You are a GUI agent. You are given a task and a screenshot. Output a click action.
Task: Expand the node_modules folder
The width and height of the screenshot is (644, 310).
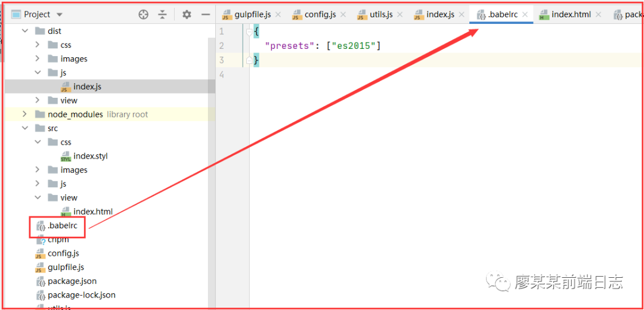(24, 114)
